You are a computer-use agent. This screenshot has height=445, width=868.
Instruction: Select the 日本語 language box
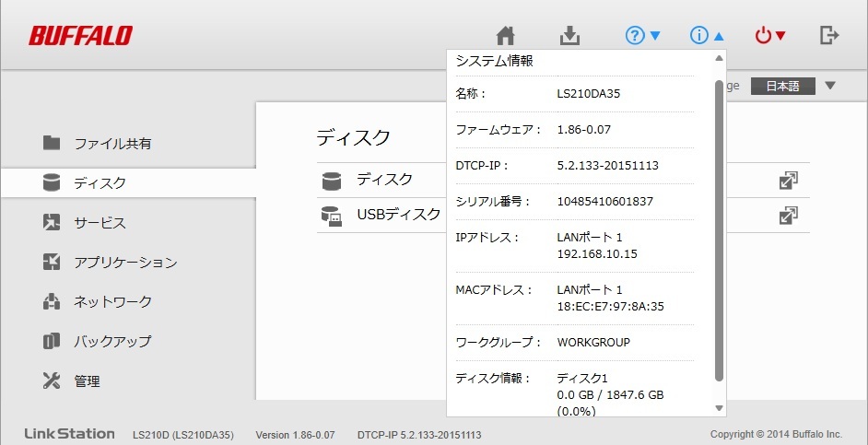point(782,86)
